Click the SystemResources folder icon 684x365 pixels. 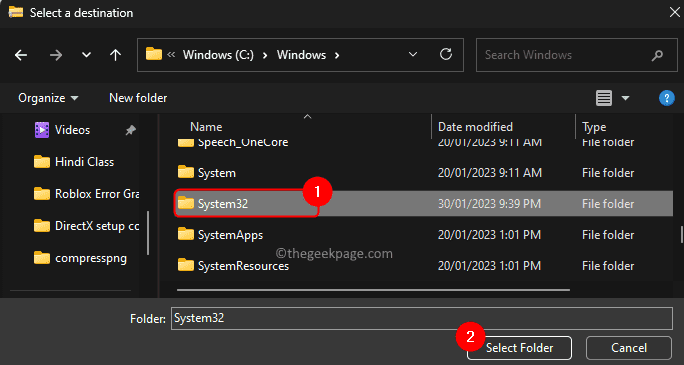186,265
